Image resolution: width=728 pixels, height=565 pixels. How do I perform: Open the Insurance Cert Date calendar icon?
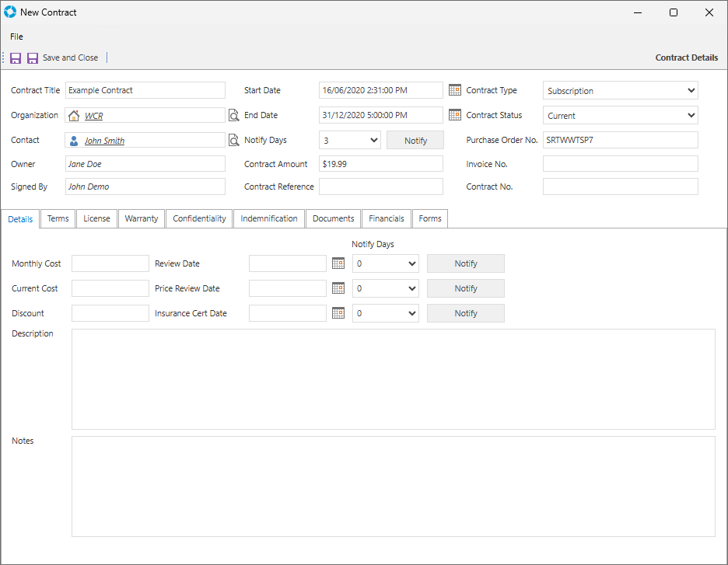click(338, 313)
